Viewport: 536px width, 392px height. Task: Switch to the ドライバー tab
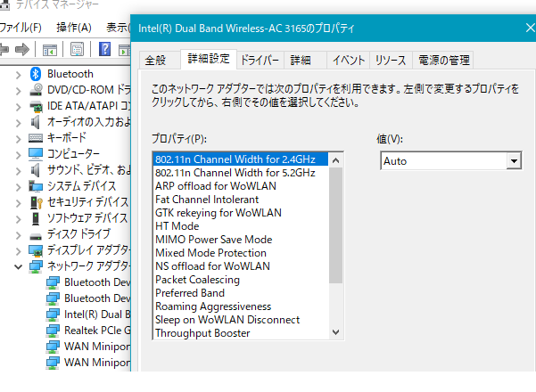[260, 61]
